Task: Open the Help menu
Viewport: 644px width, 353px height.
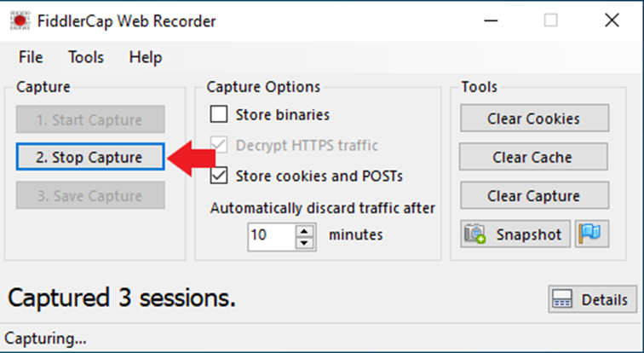Action: click(146, 57)
